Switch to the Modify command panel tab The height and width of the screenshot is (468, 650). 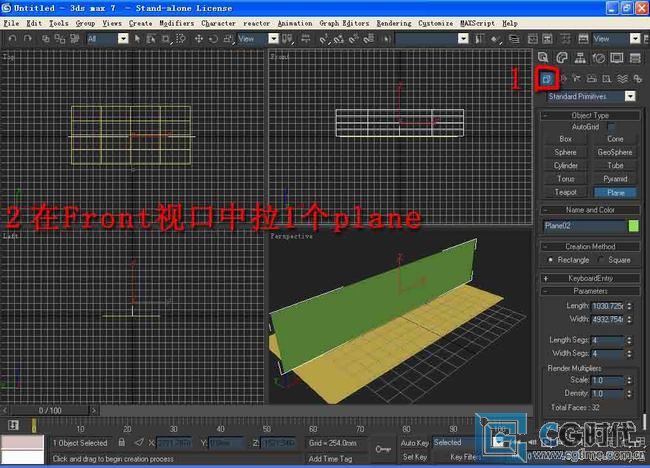click(x=562, y=58)
